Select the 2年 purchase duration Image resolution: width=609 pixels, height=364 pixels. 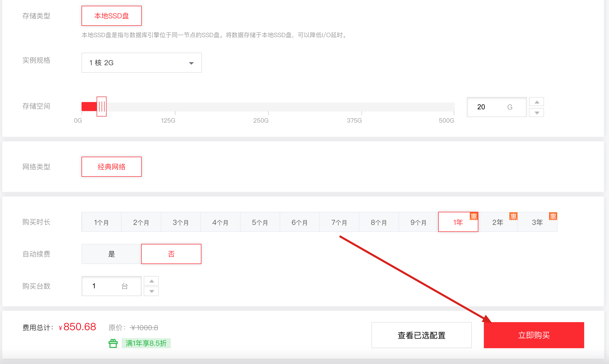coord(498,222)
